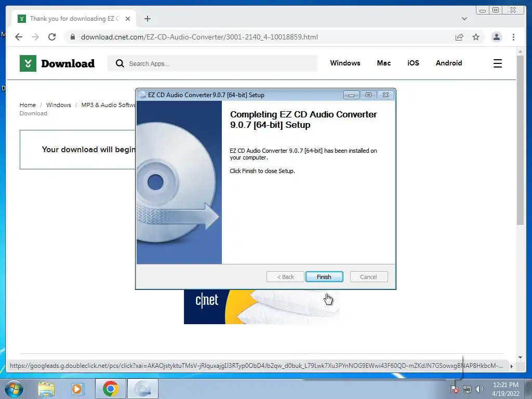This screenshot has height=399, width=532.
Task: Click the 'Click Finish to close Setup.' text
Action: point(262,171)
